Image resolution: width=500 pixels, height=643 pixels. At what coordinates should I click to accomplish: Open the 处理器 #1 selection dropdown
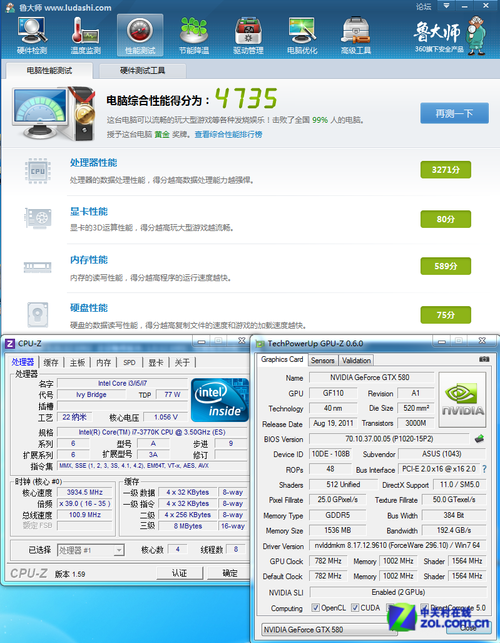pyautogui.click(x=91, y=550)
